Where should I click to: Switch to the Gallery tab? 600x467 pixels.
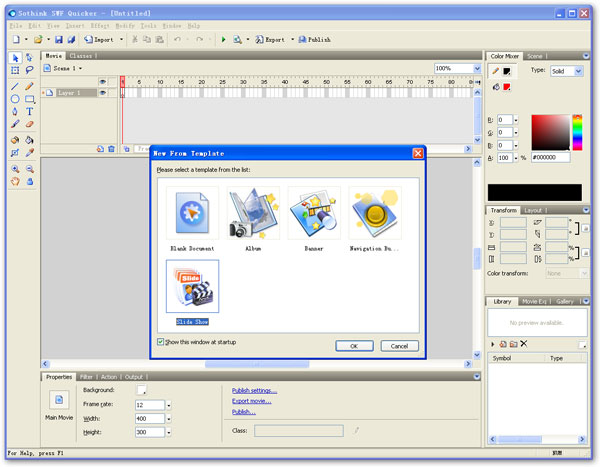[565, 302]
